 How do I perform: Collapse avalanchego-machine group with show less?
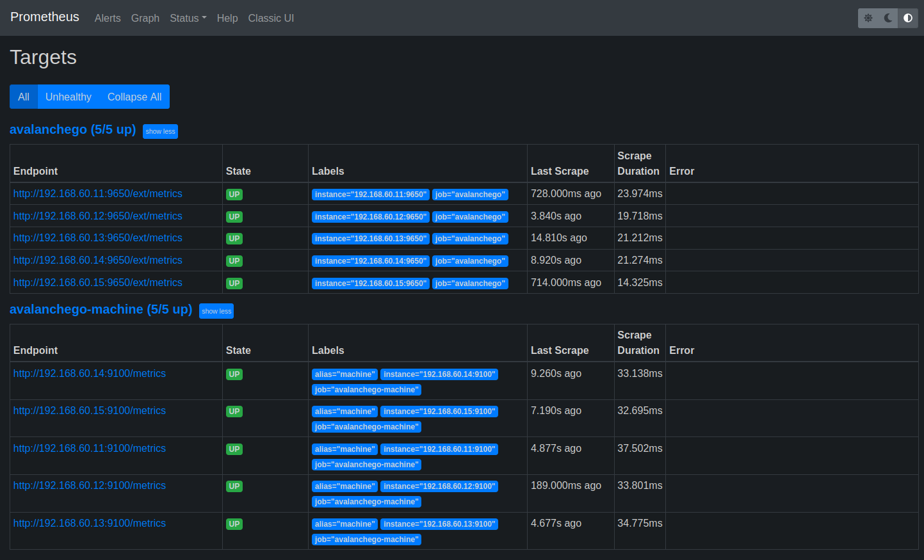pyautogui.click(x=216, y=311)
